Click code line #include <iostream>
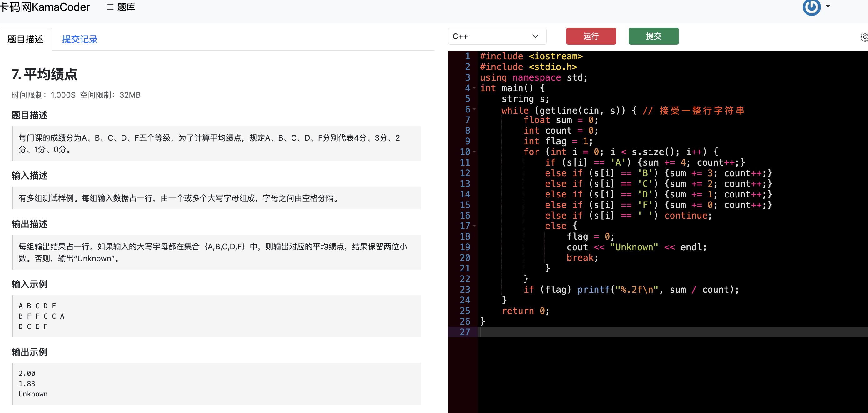This screenshot has height=413, width=868. point(531,56)
